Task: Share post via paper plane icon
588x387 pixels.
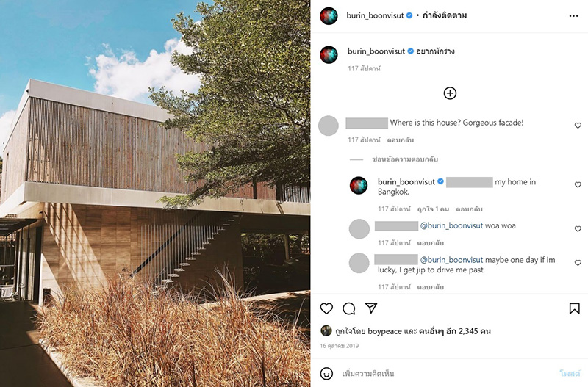Action: pos(371,308)
